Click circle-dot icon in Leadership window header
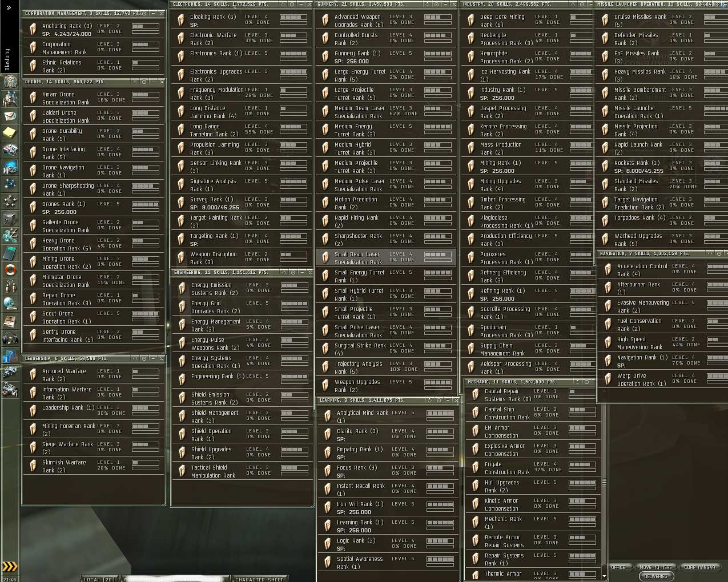 (x=143, y=359)
